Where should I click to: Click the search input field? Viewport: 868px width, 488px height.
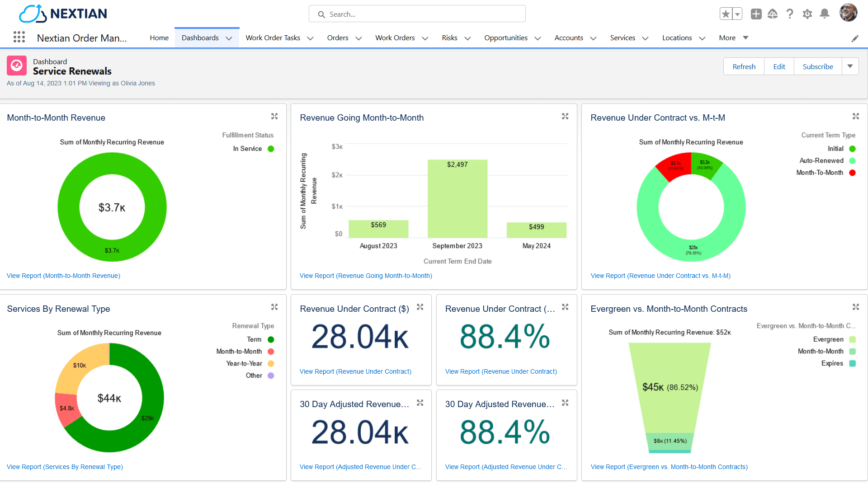[x=417, y=14]
